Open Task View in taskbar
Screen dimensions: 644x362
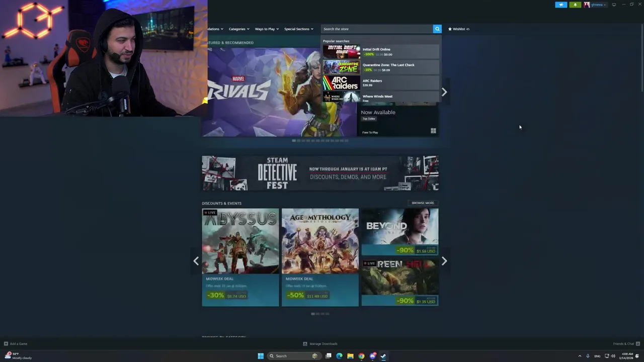pyautogui.click(x=328, y=356)
